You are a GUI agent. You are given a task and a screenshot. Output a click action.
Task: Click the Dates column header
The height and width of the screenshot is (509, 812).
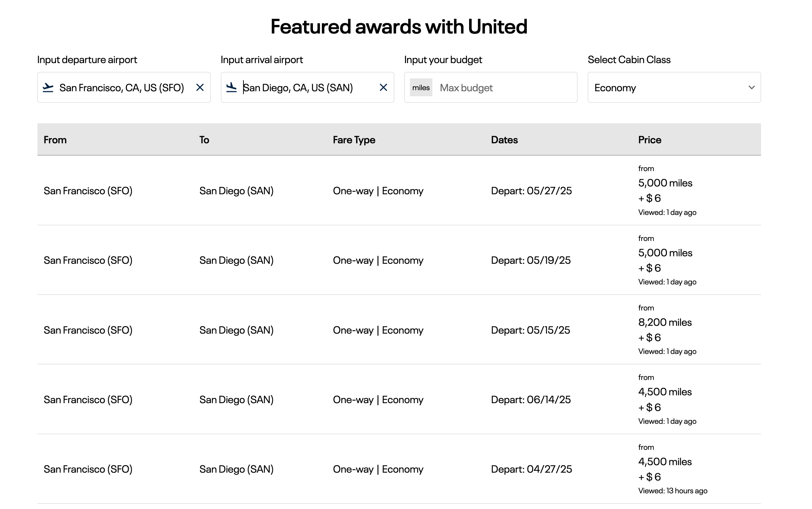(504, 139)
